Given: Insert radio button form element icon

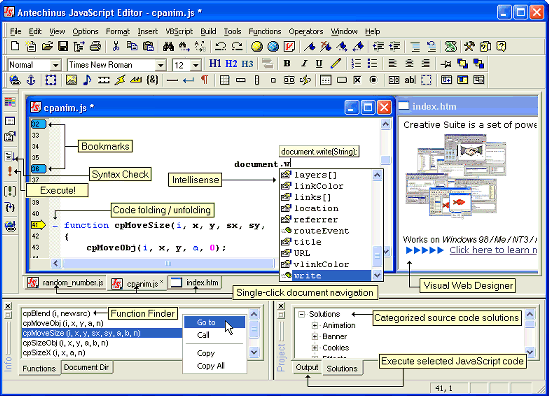Looking at the screenshot, I should click(374, 80).
